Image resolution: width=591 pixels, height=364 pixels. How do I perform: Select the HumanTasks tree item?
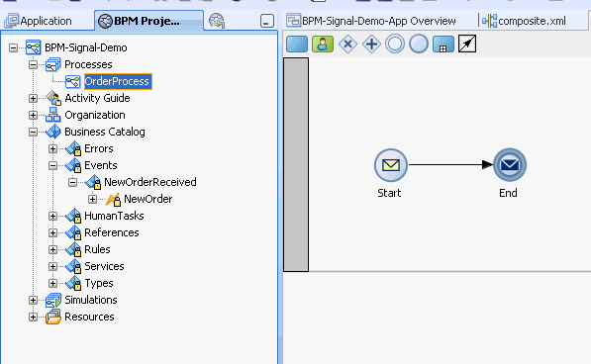[114, 216]
